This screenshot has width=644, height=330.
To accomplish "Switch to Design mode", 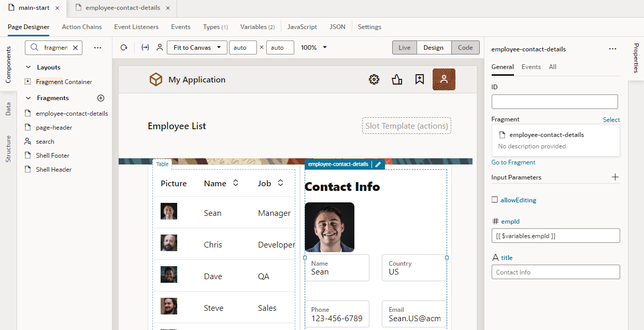I will click(x=433, y=48).
